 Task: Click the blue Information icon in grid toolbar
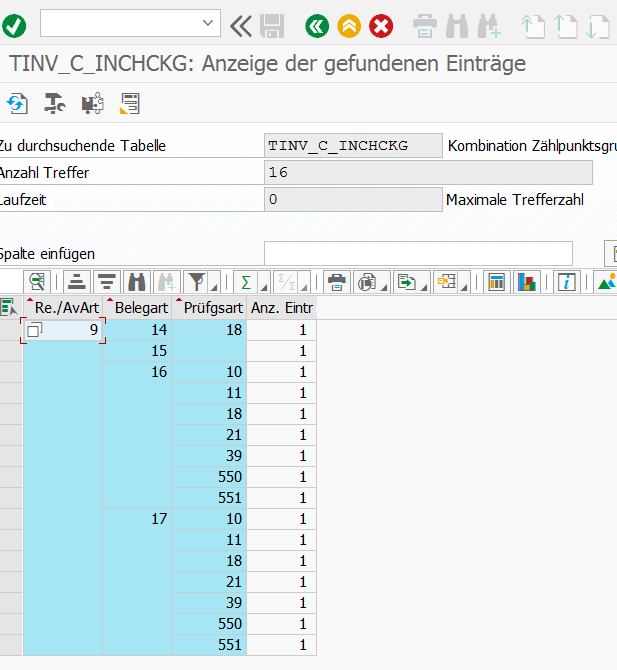click(x=567, y=282)
